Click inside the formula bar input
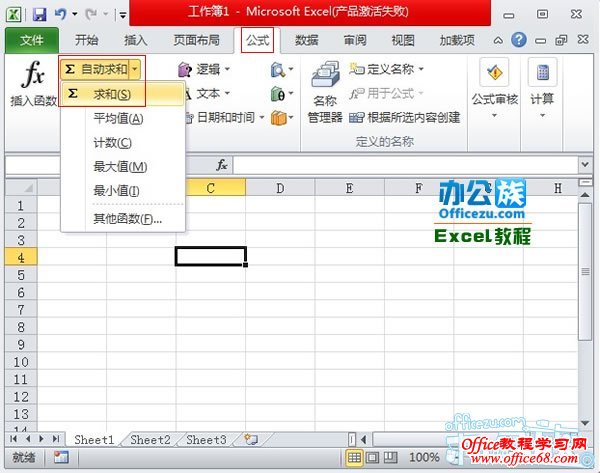This screenshot has height=473, width=600. pos(406,165)
